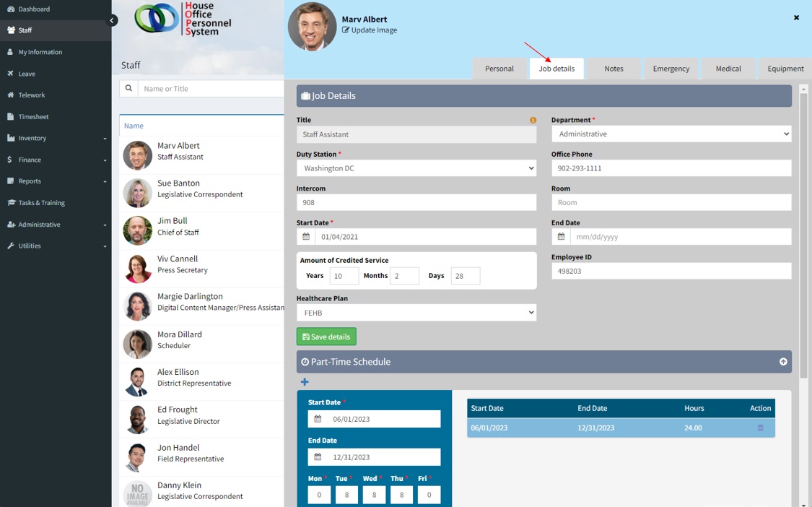Open the Medical tab
The height and width of the screenshot is (507, 812).
[x=728, y=69]
